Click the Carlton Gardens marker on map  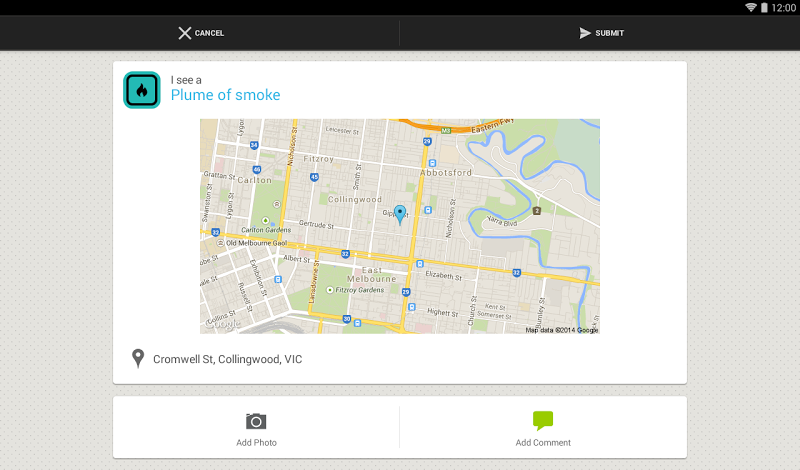[265, 220]
